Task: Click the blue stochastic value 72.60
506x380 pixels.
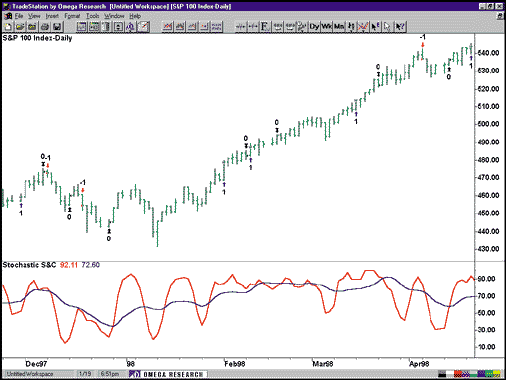Action: pyautogui.click(x=90, y=265)
